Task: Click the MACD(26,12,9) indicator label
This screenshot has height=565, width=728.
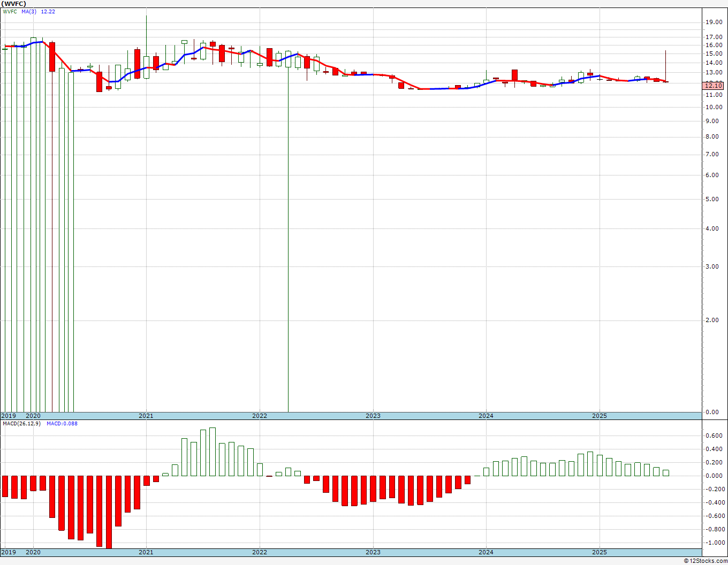Action: [x=20, y=424]
